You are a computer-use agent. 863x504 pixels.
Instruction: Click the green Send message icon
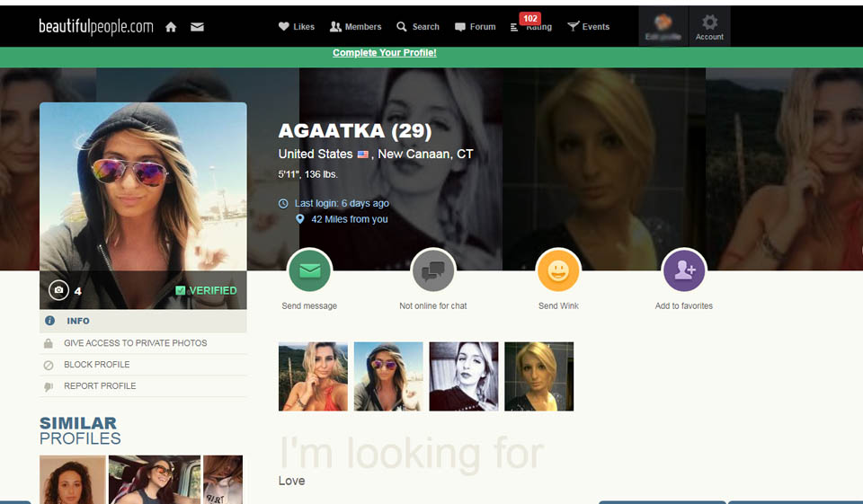click(x=309, y=270)
